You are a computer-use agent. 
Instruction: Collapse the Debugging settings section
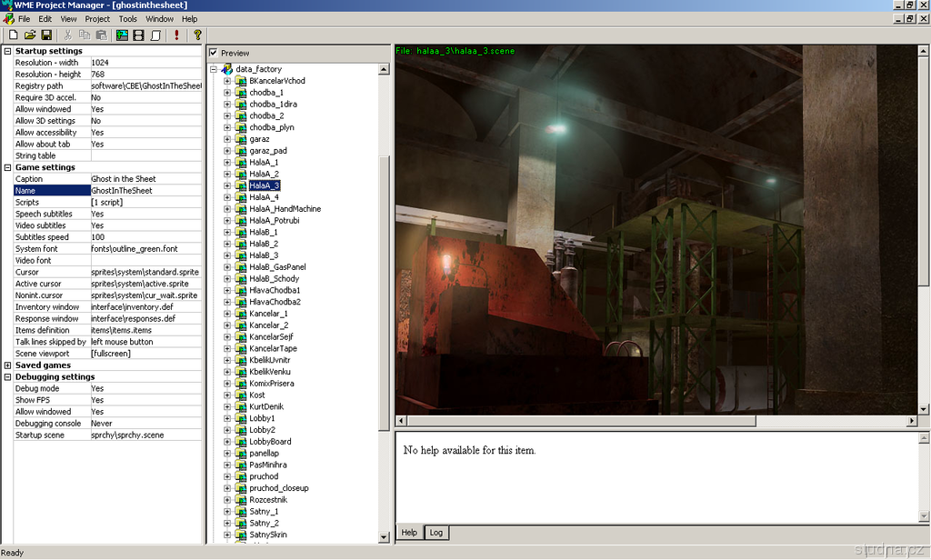coord(7,376)
